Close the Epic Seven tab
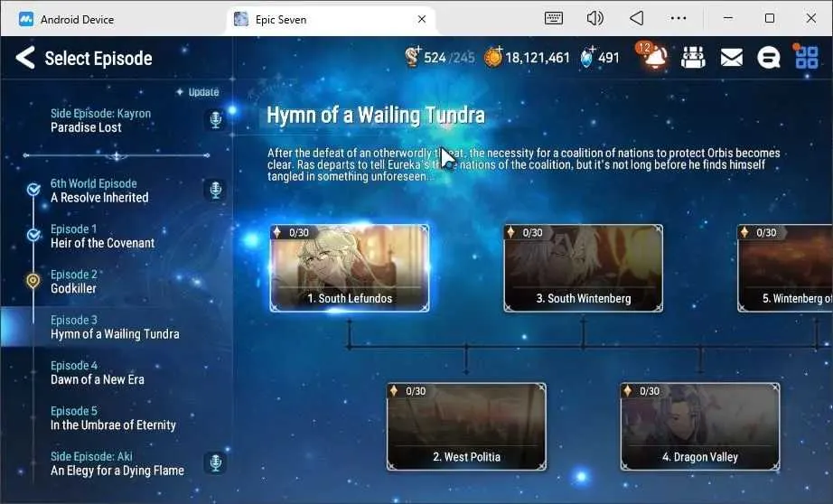 (422, 19)
